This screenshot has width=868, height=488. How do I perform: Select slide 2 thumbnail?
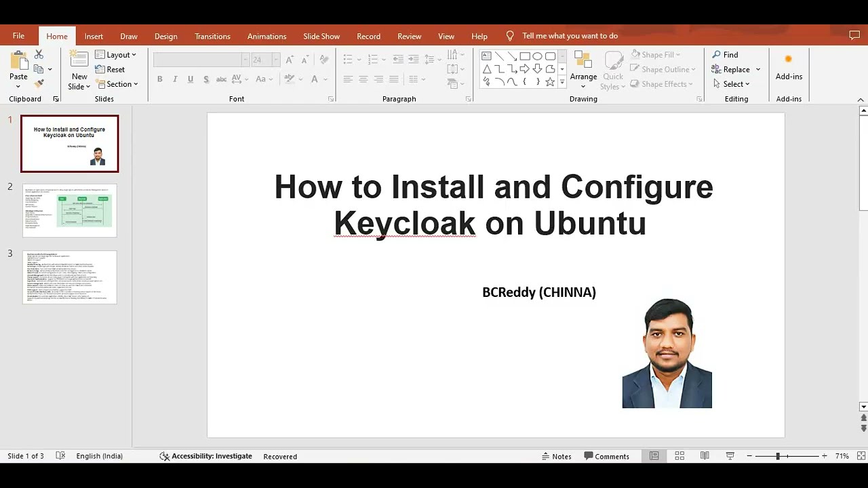[x=70, y=210]
